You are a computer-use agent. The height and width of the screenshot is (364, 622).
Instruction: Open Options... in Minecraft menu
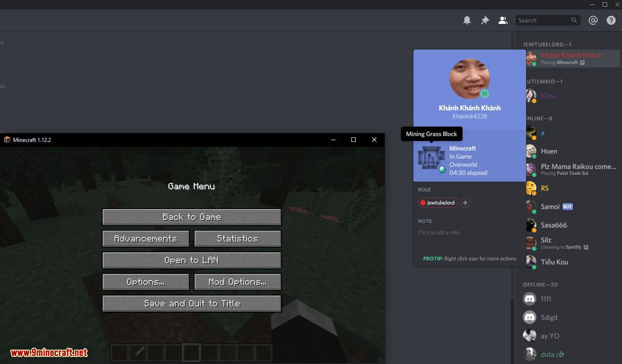(146, 282)
